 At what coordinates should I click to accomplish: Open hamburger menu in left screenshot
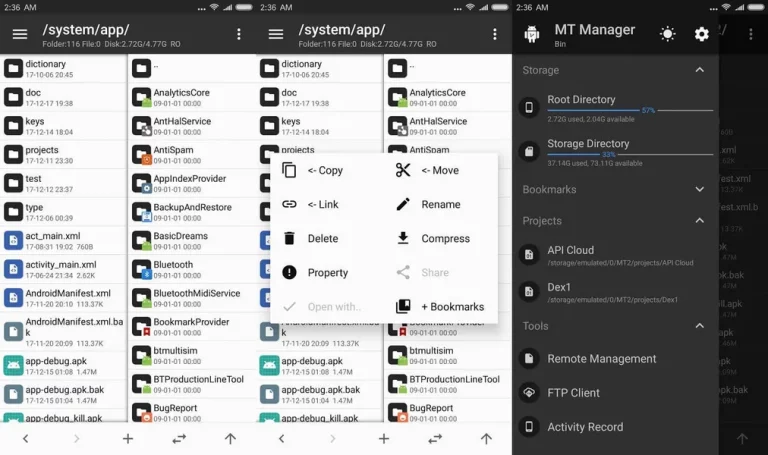(x=20, y=34)
